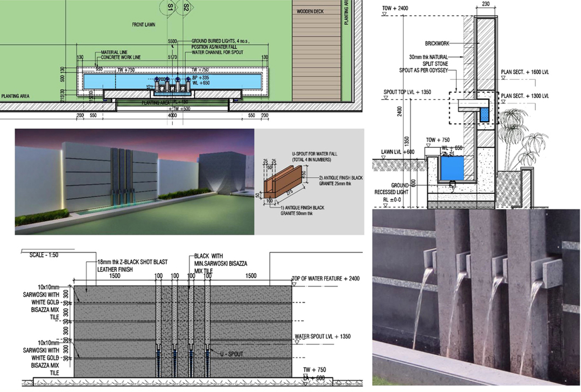Click the ANTIQUE FINISH BLACK GRANITE 25mm note
The width and height of the screenshot is (581, 392).
point(341,180)
